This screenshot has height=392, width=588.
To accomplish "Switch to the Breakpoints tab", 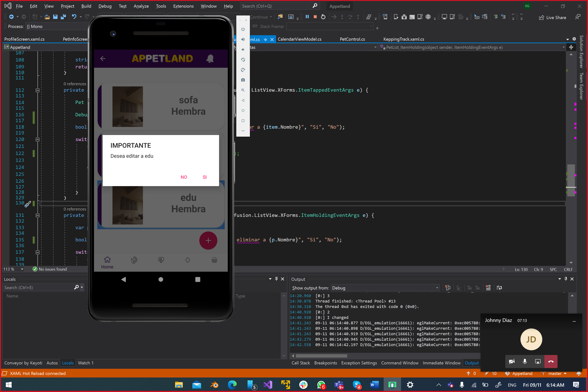I will pyautogui.click(x=326, y=363).
